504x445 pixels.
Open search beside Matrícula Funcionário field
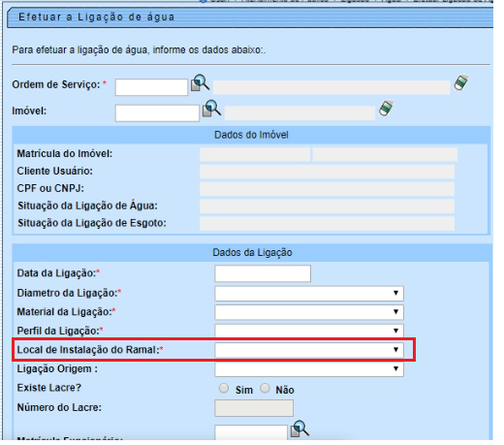pos(299,429)
